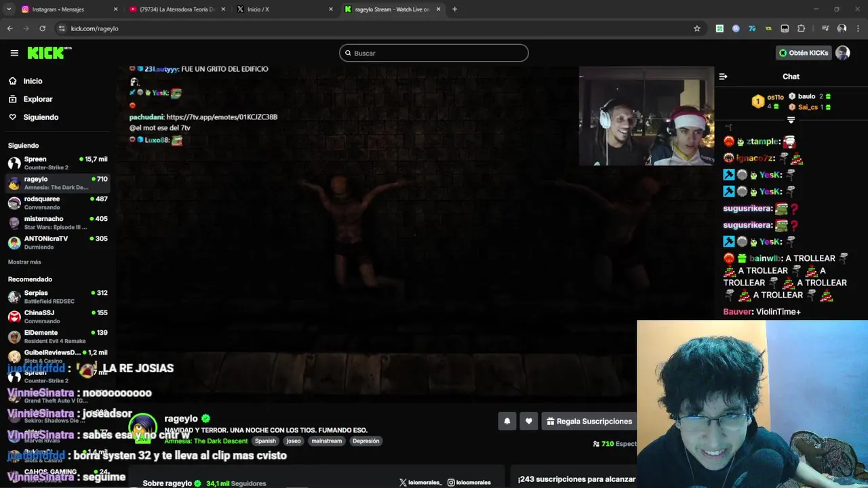Open recommended channel ElDemente
The image size is (868, 488).
58,336
